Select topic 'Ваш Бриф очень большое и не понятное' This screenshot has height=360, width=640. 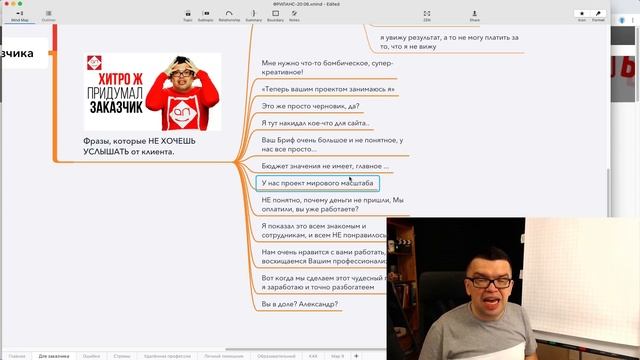[x=332, y=144]
